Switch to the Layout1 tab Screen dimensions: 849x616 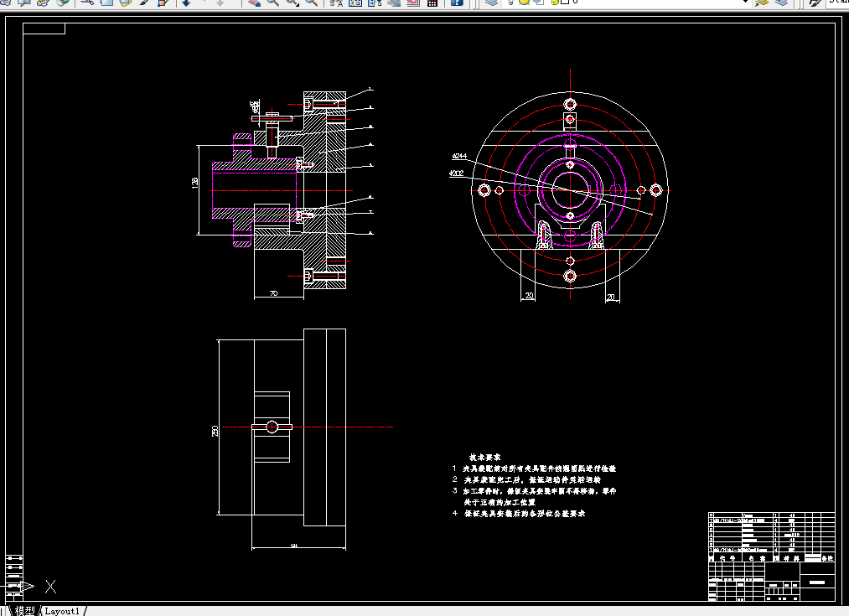[x=62, y=611]
